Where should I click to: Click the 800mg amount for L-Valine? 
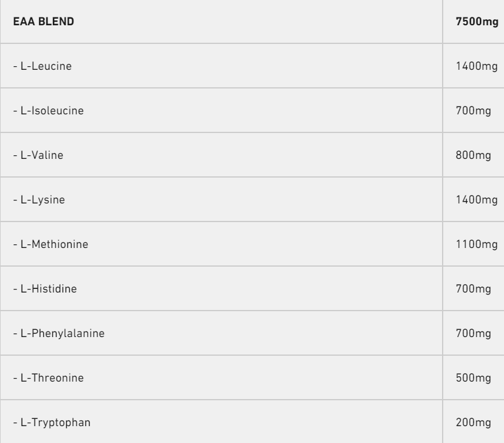[x=475, y=155]
